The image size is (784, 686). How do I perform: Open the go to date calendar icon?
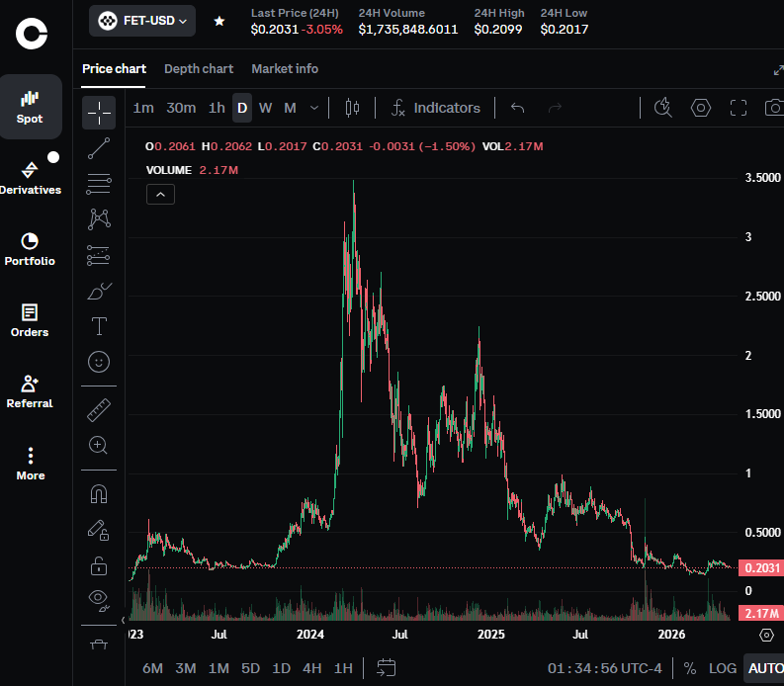[x=386, y=668]
